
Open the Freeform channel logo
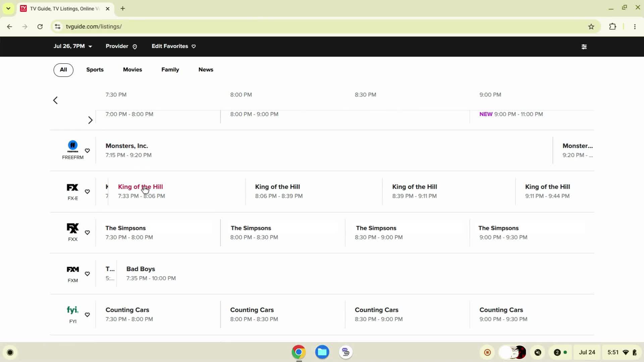73,146
